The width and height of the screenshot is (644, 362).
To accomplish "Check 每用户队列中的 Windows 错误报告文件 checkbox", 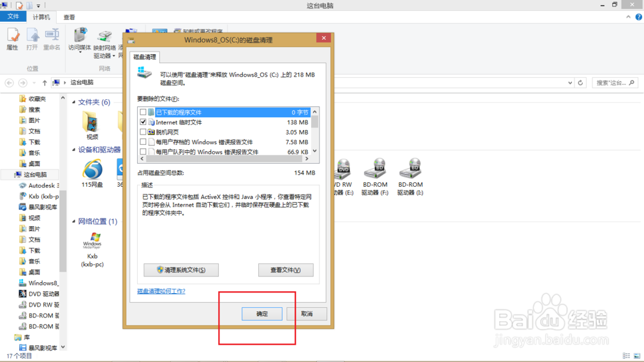I will 143,151.
